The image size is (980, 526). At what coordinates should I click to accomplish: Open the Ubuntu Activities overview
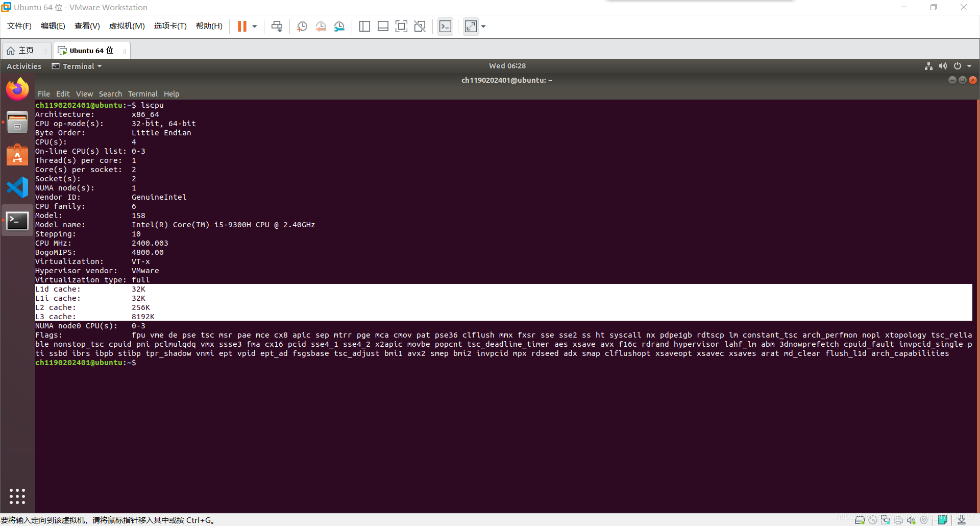click(x=24, y=66)
